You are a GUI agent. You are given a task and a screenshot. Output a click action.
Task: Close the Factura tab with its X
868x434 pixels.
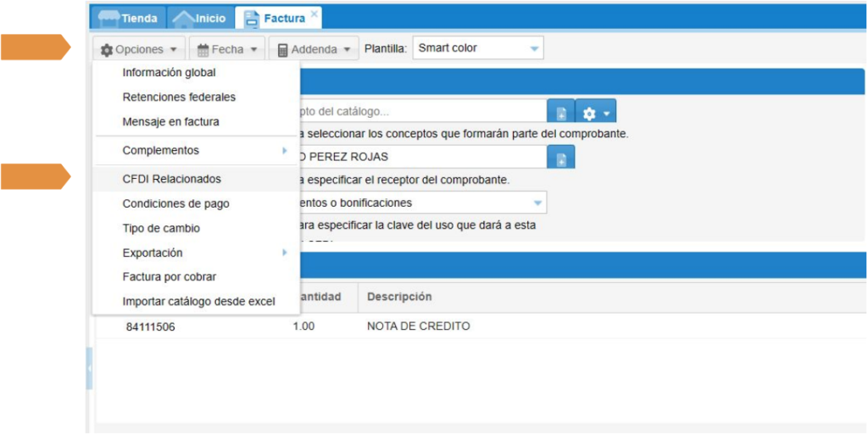point(314,14)
